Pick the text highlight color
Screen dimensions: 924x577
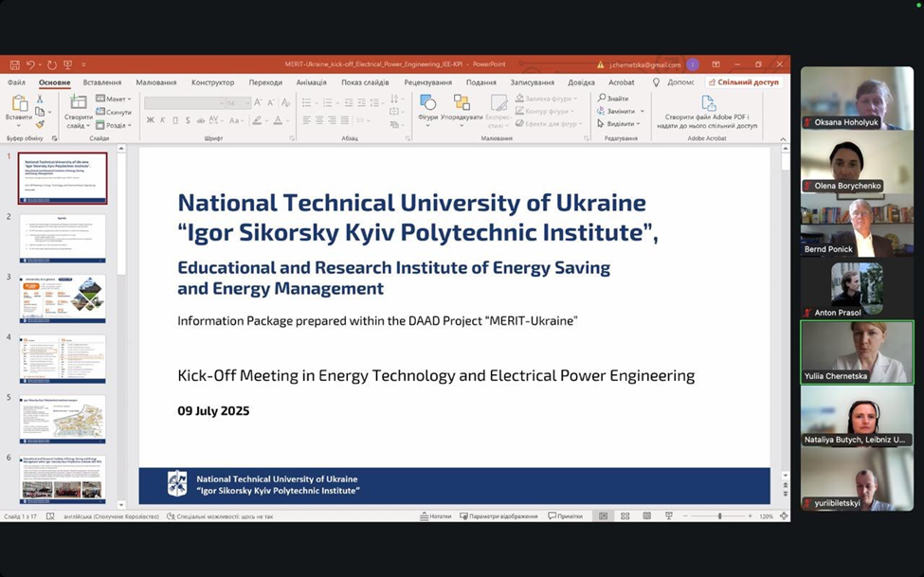[x=257, y=120]
